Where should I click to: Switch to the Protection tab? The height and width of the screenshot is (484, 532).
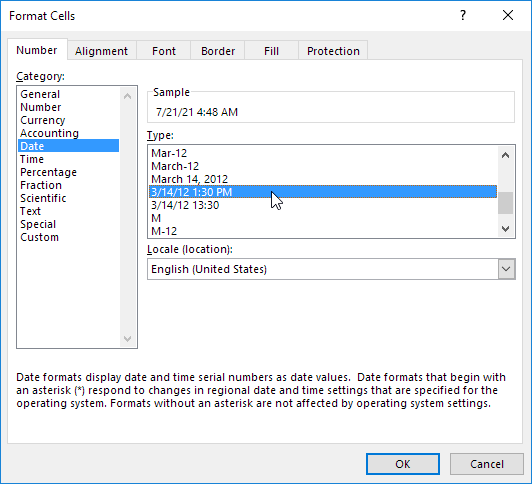333,51
